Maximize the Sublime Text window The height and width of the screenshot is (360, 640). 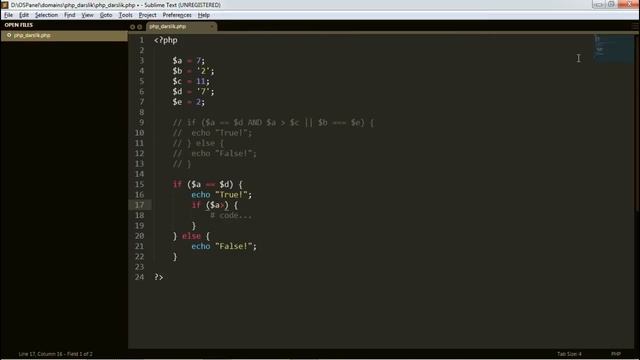point(611,4)
